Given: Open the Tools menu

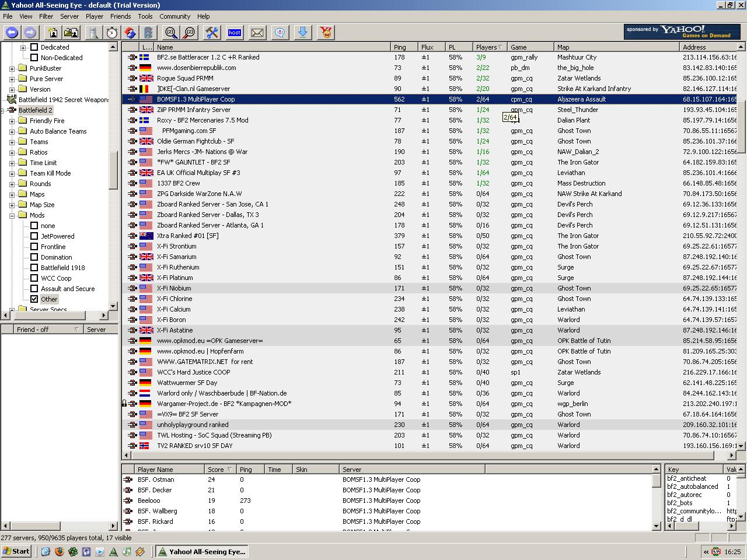Looking at the screenshot, I should (x=145, y=16).
